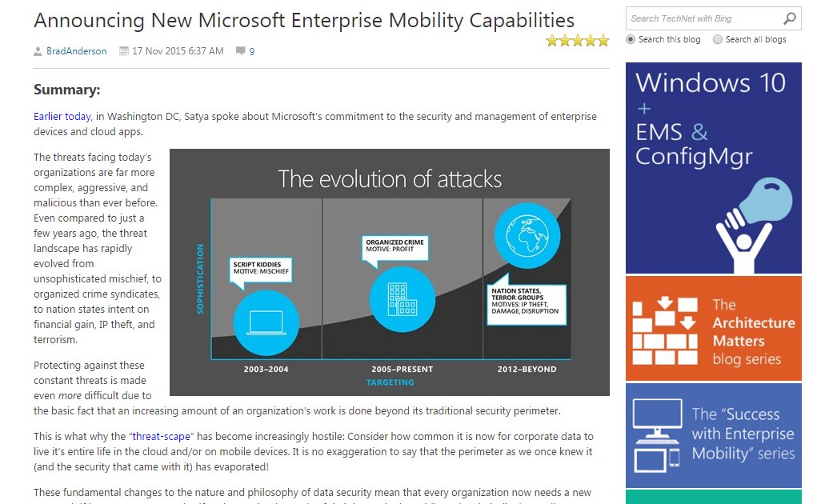
Task: Click the search magnifier icon
Action: tap(789, 18)
